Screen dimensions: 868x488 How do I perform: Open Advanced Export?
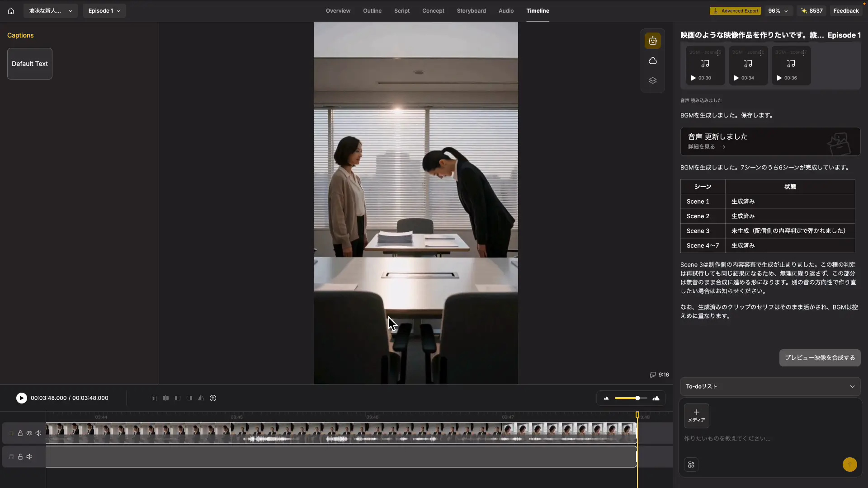(735, 11)
